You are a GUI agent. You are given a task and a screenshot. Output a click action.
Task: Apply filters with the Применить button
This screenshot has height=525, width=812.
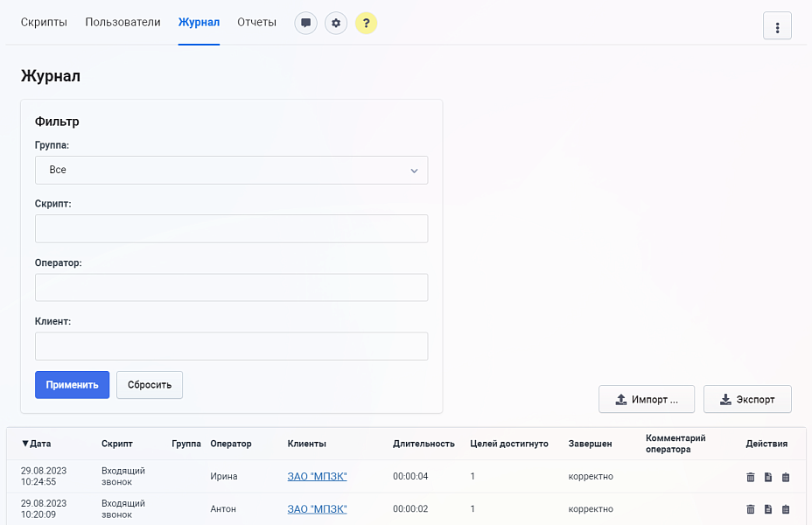[72, 384]
